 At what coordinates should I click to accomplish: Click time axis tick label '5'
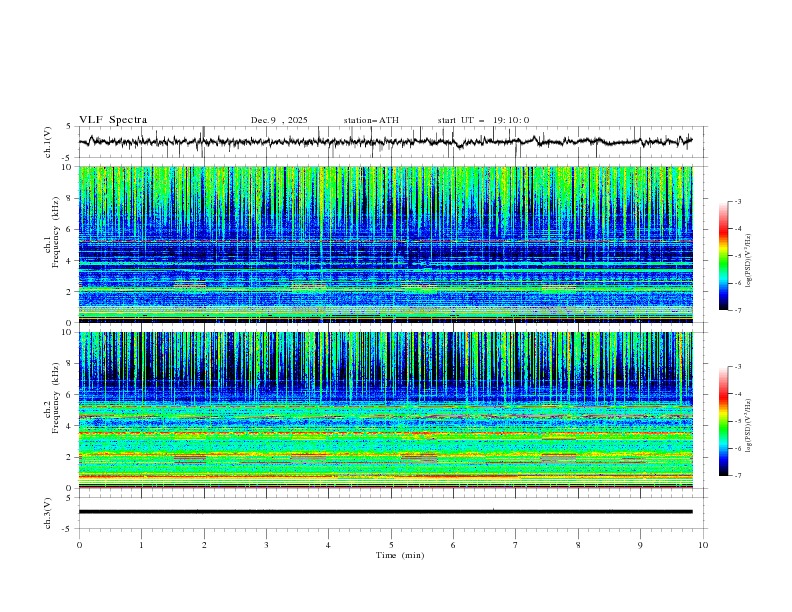click(x=391, y=545)
